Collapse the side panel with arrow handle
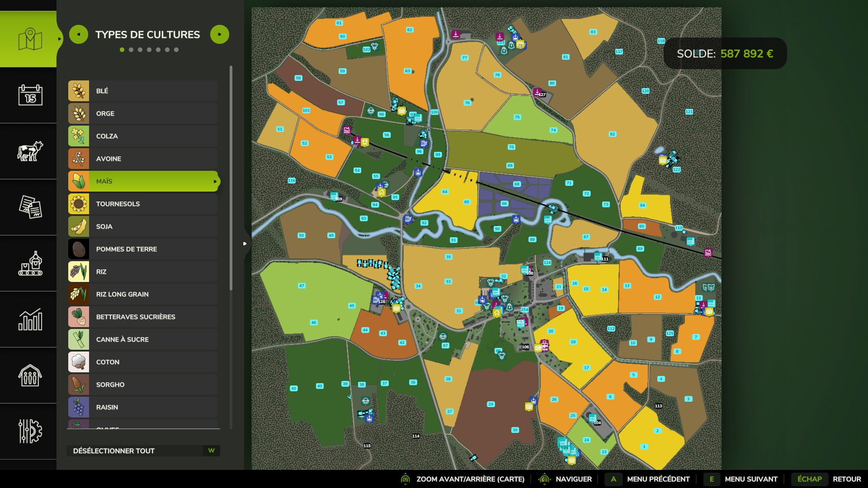Viewport: 868px width, 488px height. 245,244
